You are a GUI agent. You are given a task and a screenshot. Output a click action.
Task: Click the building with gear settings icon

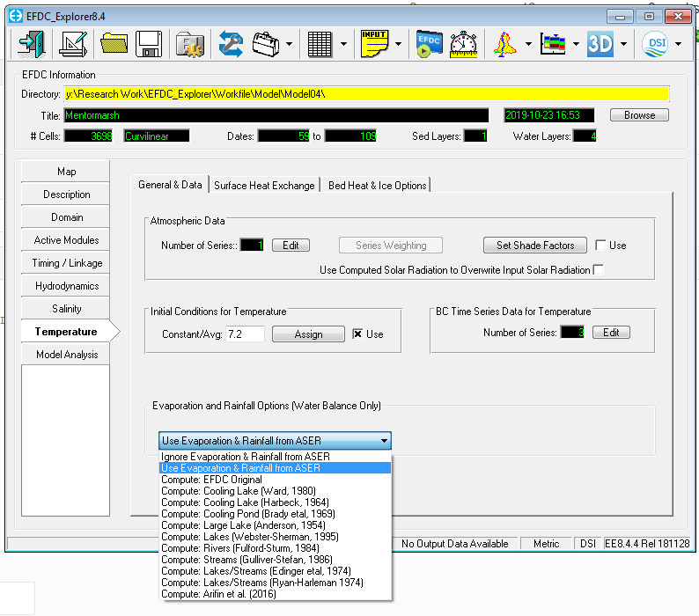click(x=190, y=44)
